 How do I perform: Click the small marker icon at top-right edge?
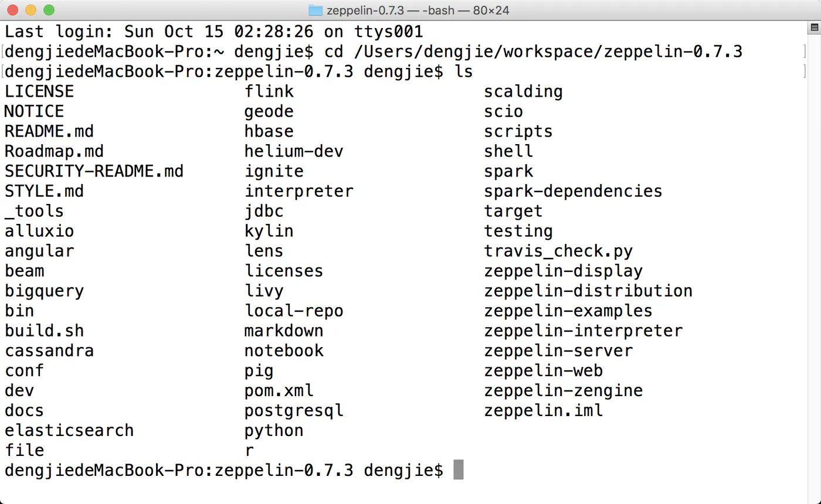(815, 28)
